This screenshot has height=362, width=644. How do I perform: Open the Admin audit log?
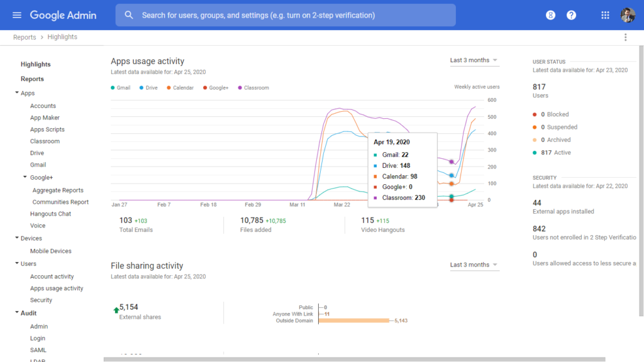[39, 327]
